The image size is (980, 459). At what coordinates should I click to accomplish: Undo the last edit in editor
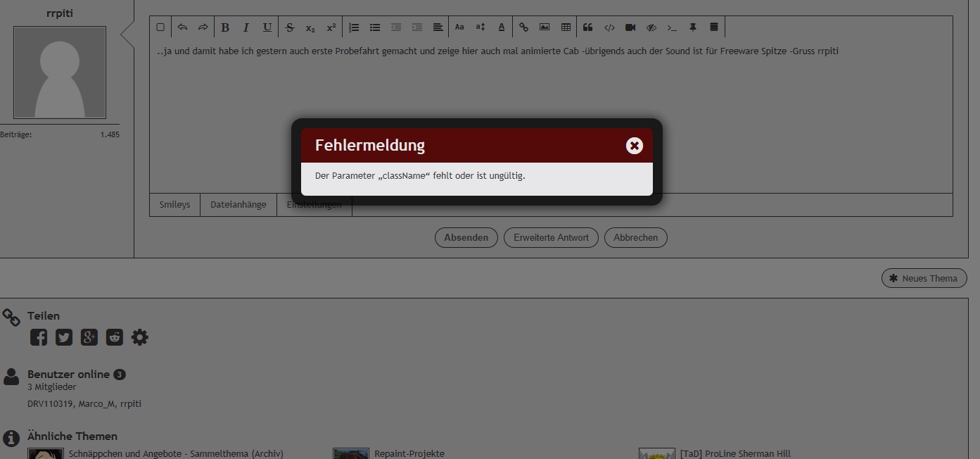[182, 27]
